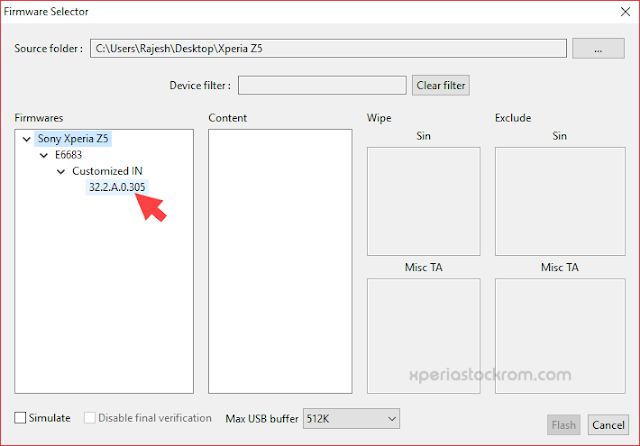
Task: Select the E6683 model entry
Action: [69, 155]
